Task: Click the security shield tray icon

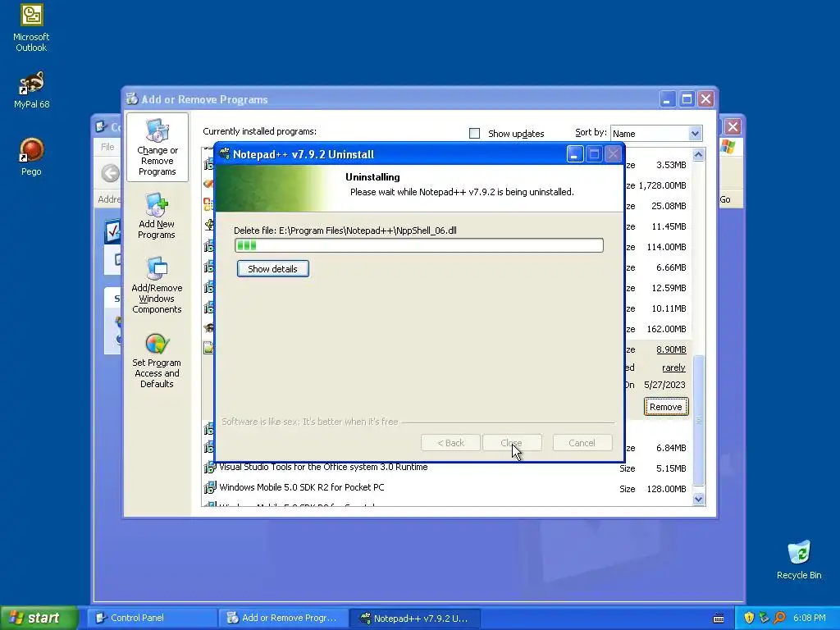Action: 749,618
